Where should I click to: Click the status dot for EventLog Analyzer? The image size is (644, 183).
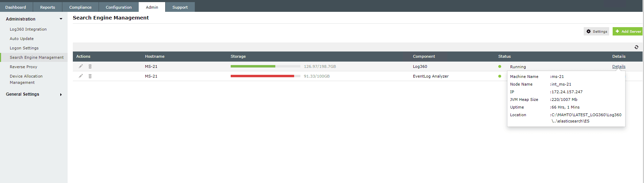point(500,76)
